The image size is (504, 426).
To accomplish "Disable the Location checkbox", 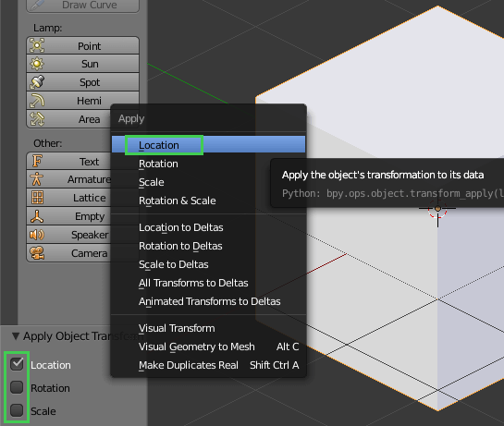I will tap(17, 364).
